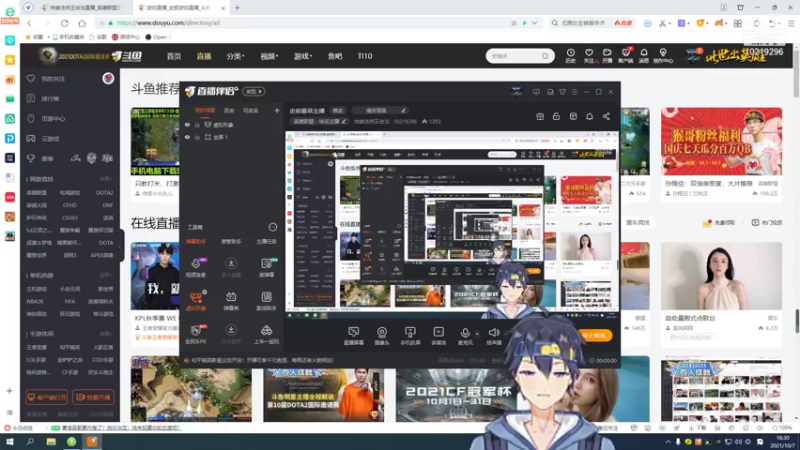Open the 主播任务 tab in toolbox
The image size is (800, 450).
(266, 241)
